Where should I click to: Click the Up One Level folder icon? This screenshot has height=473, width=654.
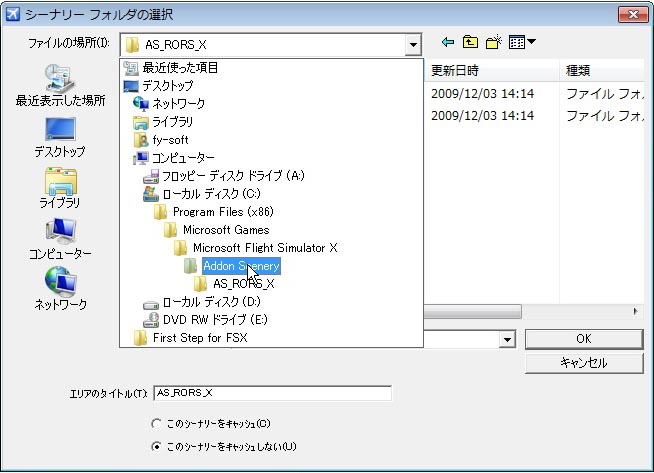tap(470, 42)
